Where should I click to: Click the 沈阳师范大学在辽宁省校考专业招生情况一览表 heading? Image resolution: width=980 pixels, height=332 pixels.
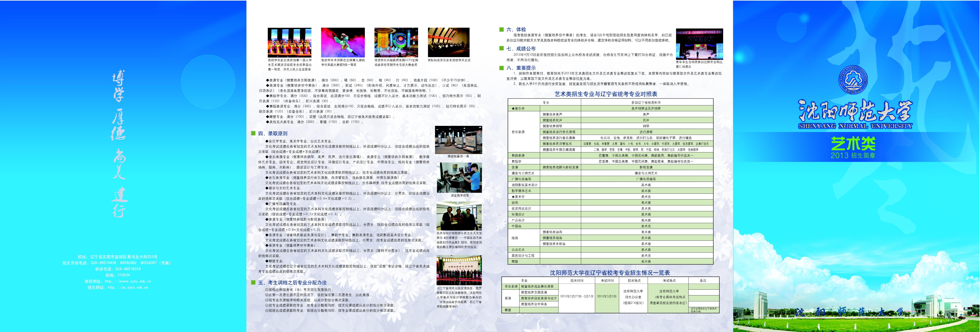tap(610, 273)
